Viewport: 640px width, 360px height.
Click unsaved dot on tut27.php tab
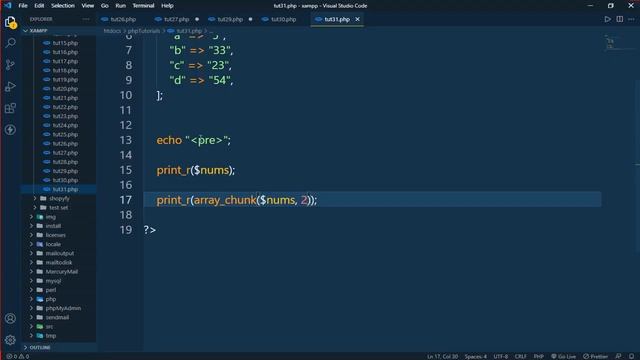(x=197, y=19)
